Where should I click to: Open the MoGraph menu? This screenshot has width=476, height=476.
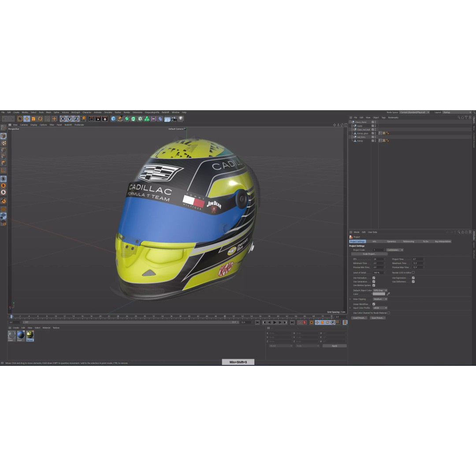76,112
